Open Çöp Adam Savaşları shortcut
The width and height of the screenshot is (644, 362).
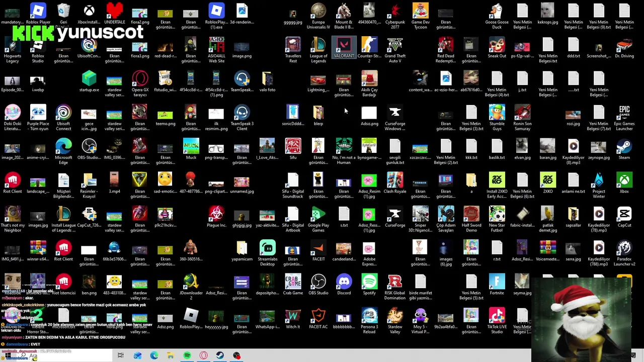tap(446, 219)
